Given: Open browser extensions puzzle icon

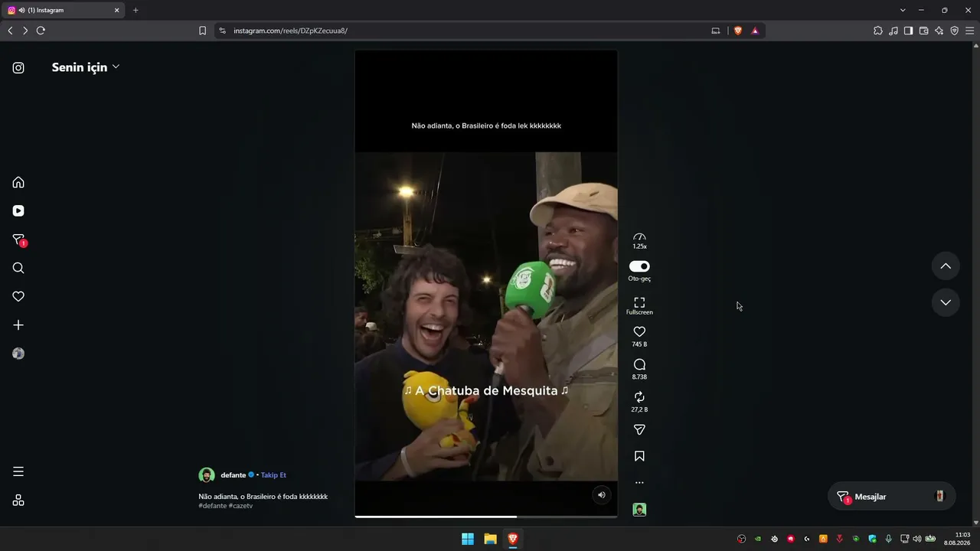Looking at the screenshot, I should (x=878, y=31).
